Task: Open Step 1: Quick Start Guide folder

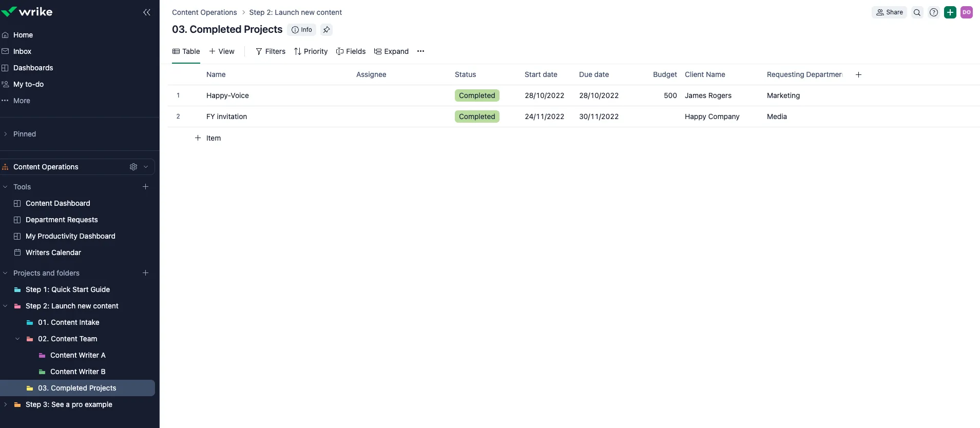Action: tap(68, 289)
